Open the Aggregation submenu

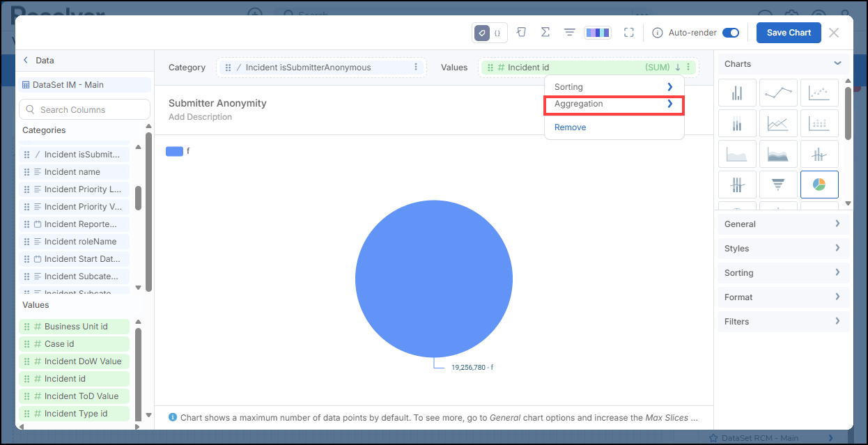pyautogui.click(x=614, y=104)
